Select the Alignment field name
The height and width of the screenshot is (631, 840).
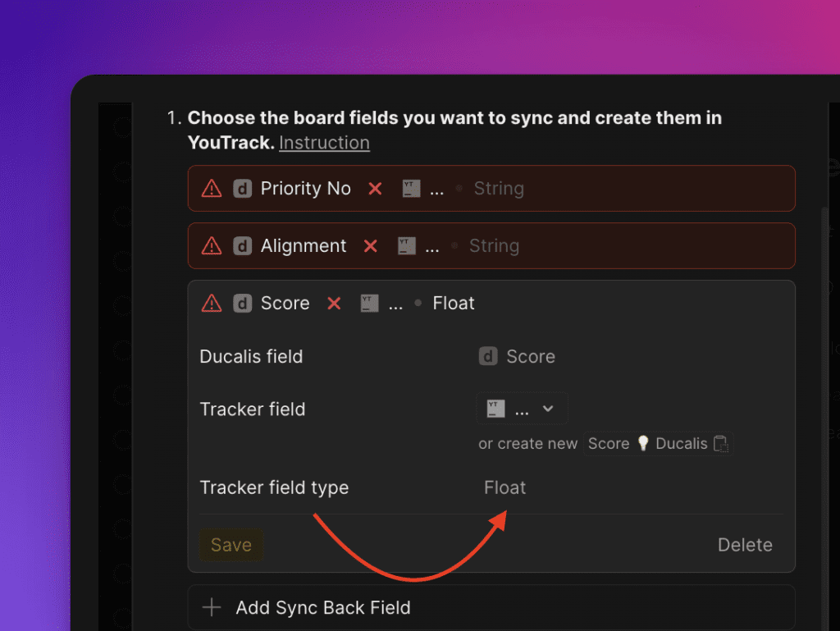(304, 246)
